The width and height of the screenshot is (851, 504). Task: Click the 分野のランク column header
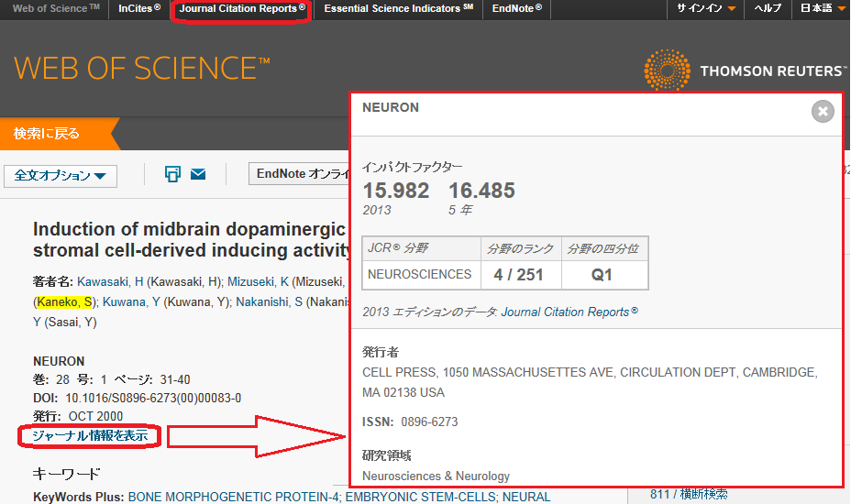coord(521,249)
